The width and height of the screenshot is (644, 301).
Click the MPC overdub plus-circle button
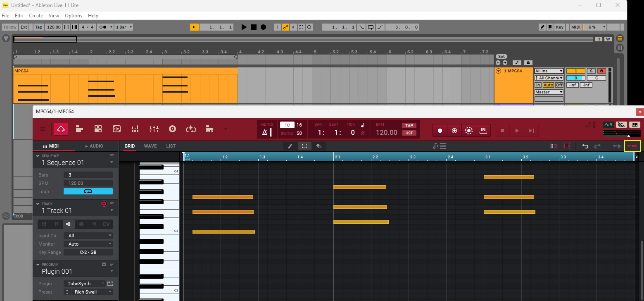tap(454, 131)
